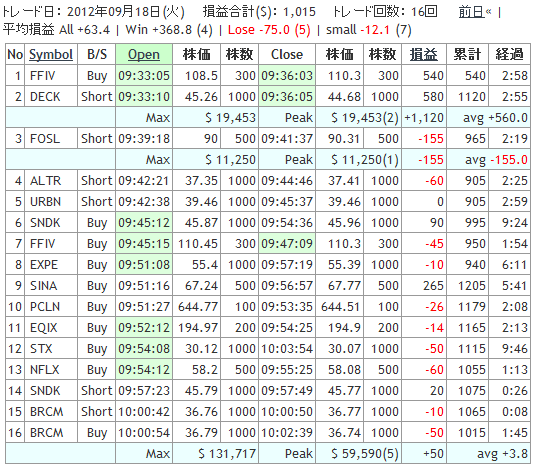The height and width of the screenshot is (467, 534).
Task: Click open time 09:51:08 for EXPE
Action: (144, 265)
